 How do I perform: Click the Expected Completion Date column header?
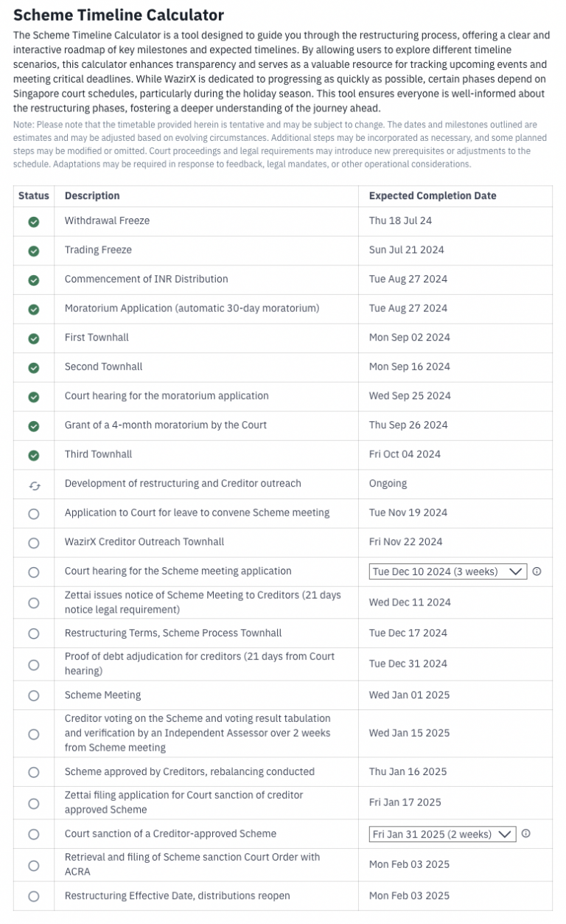click(x=432, y=195)
